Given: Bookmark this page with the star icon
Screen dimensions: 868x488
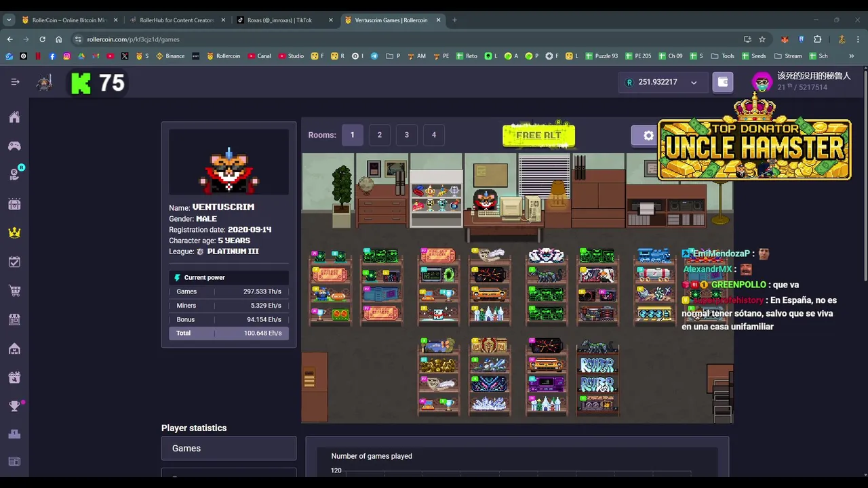Looking at the screenshot, I should [762, 39].
